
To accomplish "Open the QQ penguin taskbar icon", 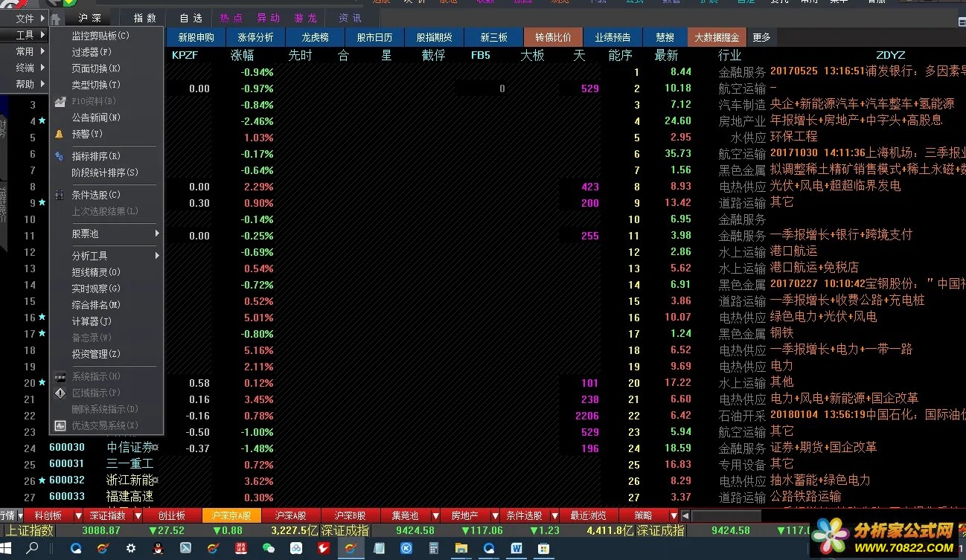I will click(x=159, y=549).
